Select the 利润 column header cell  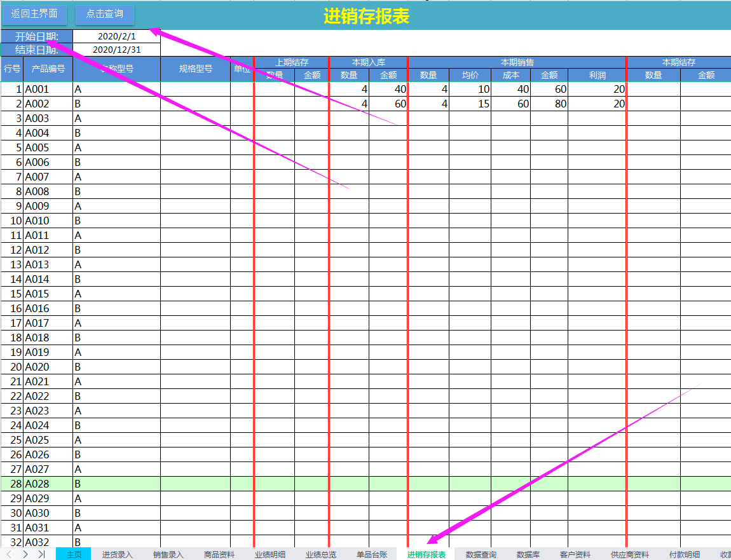(597, 75)
